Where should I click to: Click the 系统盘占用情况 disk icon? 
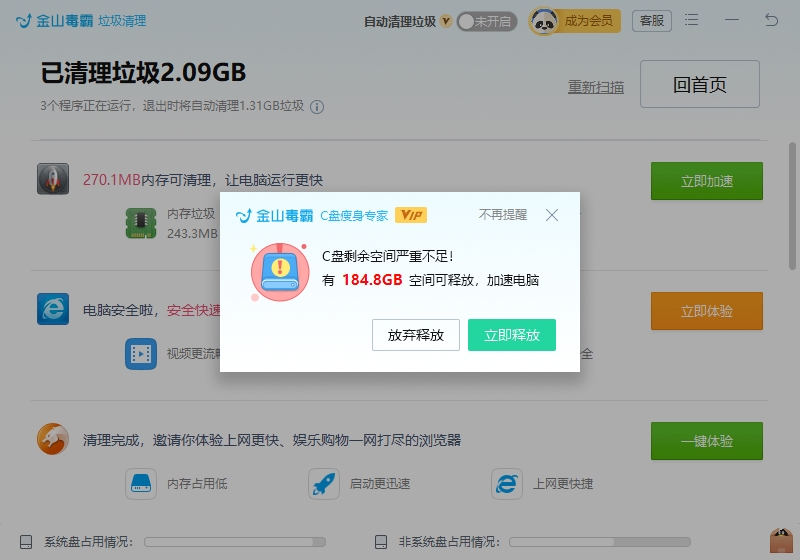26,542
